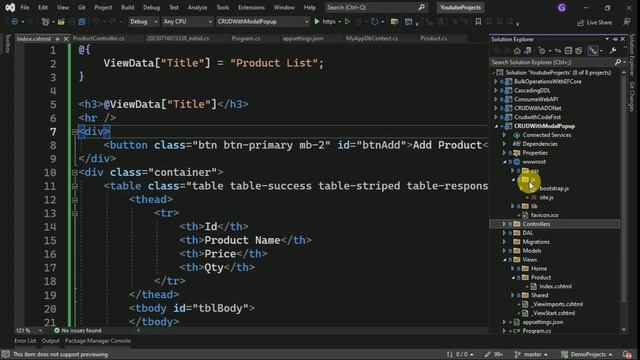
Task: Collapse the CRUDWithModalPopup project node
Action: (496, 126)
